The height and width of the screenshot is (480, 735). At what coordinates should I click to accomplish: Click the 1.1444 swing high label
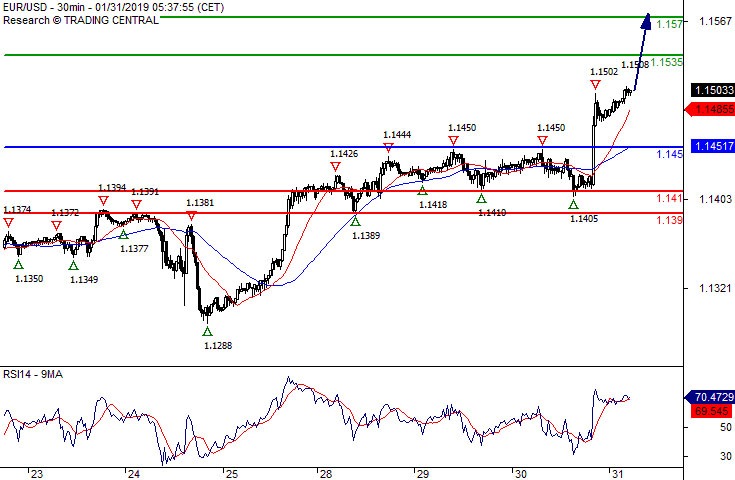tap(397, 135)
